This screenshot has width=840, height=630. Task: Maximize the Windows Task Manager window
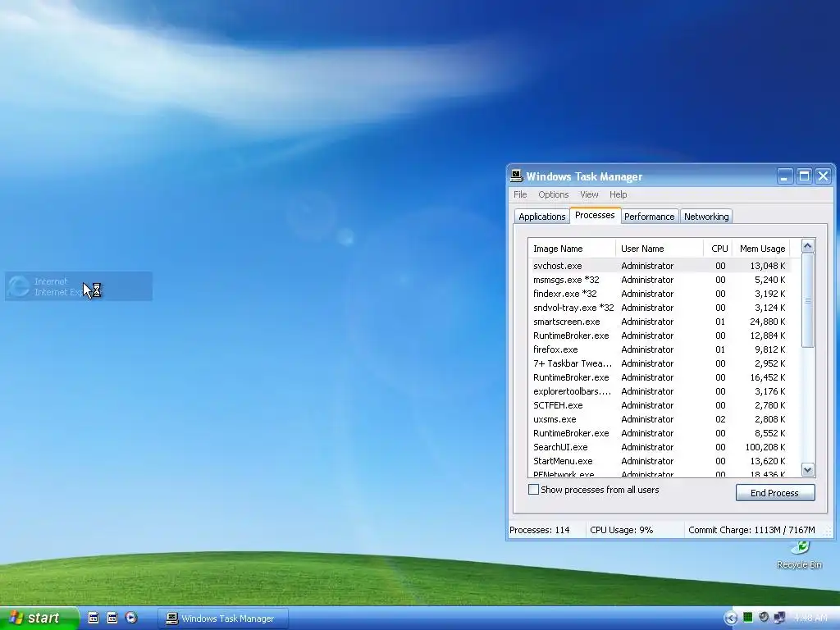(x=804, y=176)
